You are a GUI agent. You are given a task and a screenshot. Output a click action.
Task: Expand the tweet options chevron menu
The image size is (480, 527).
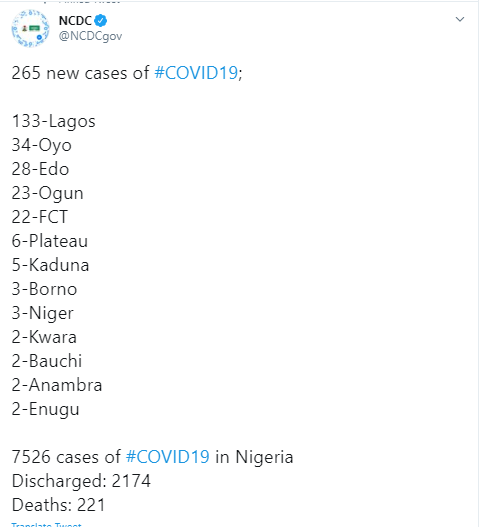pos(459,19)
